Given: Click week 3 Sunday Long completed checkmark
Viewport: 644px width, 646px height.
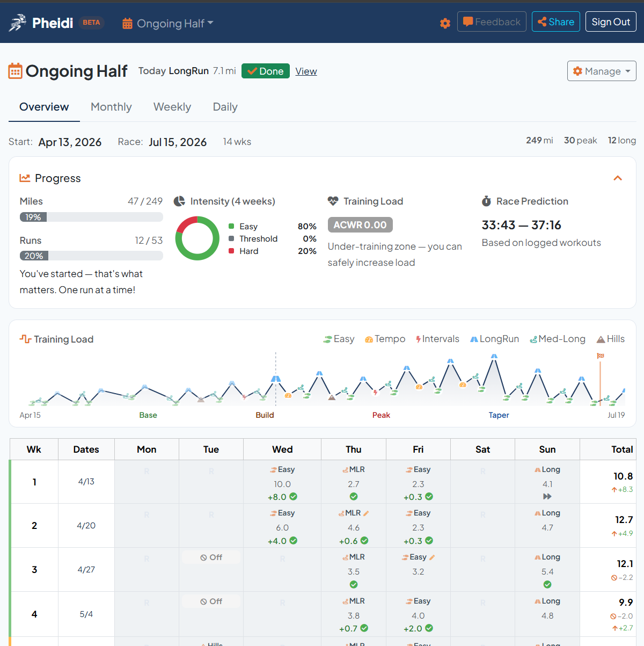Looking at the screenshot, I should [x=547, y=584].
